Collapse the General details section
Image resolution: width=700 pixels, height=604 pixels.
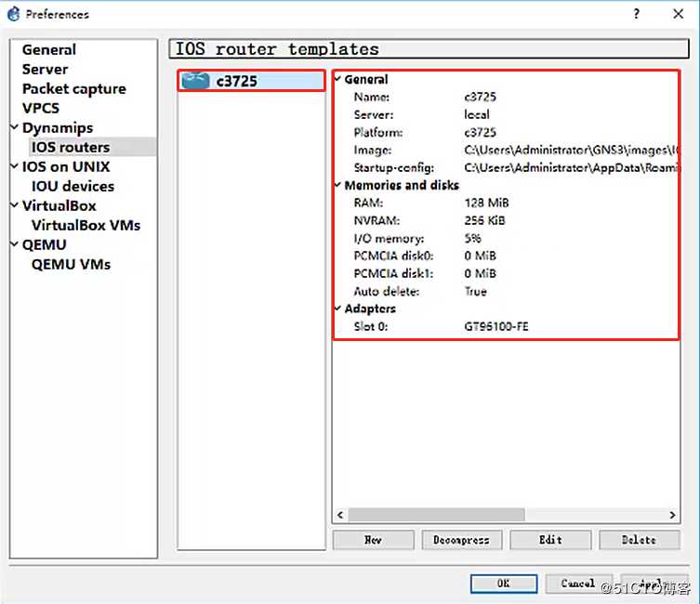point(337,79)
